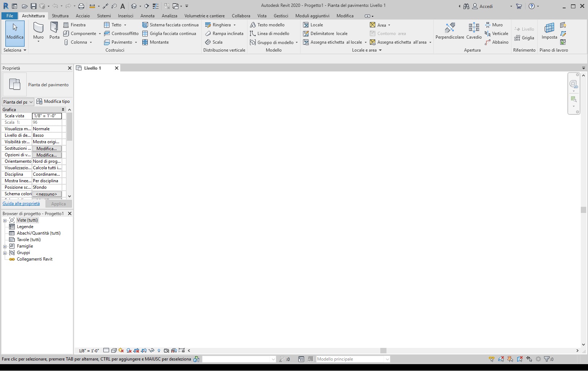Open the default 3D view house icon
The height and width of the screenshot is (371, 588).
[x=134, y=6]
